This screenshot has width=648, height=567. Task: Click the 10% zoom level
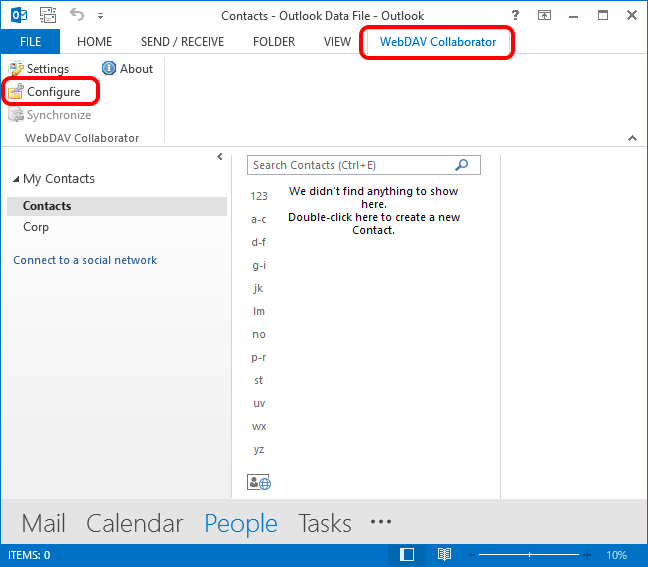click(616, 555)
